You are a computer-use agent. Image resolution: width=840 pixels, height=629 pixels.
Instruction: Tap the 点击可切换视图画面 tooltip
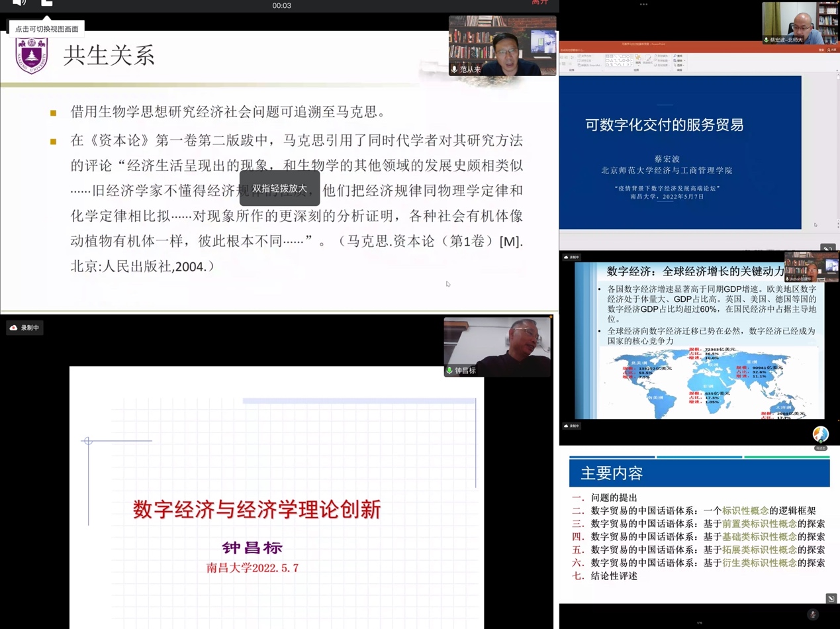47,28
